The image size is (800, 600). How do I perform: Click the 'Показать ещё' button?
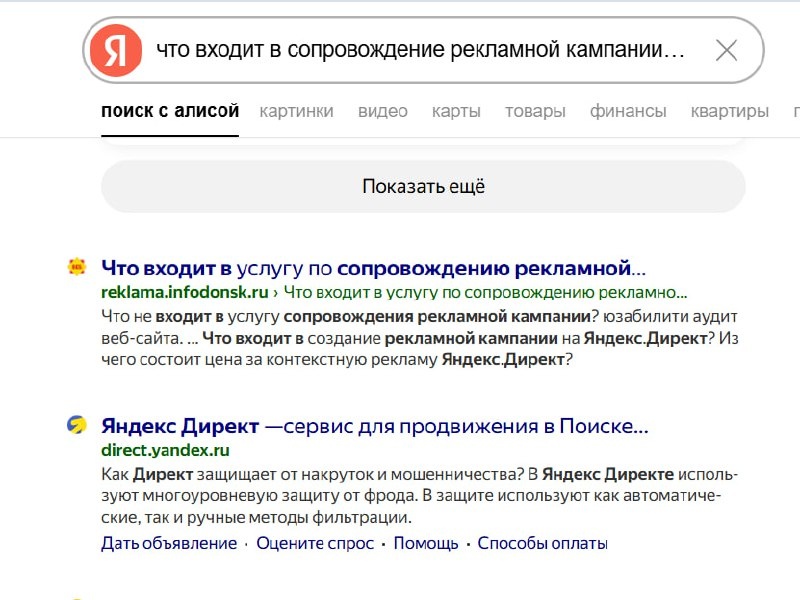[423, 186]
